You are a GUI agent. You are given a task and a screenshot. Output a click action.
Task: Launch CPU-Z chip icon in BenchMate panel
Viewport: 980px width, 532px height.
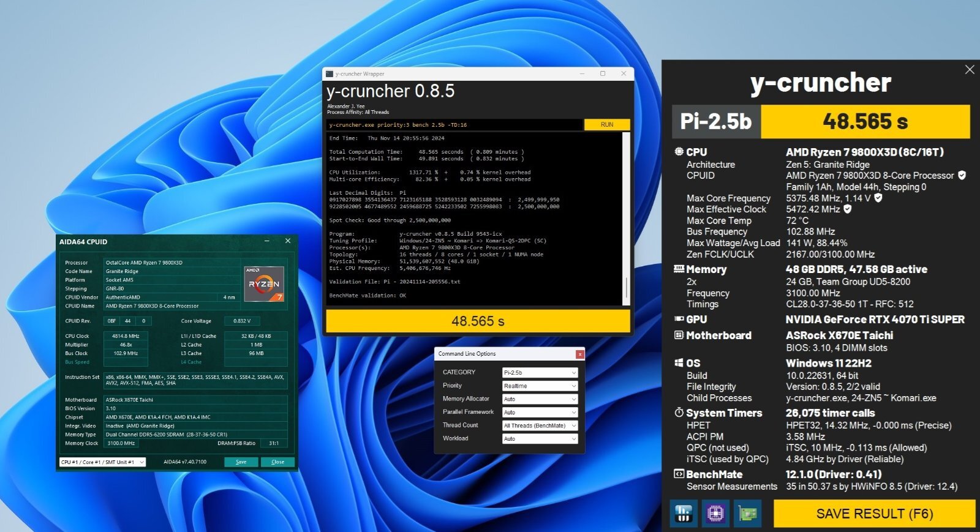pos(715,513)
